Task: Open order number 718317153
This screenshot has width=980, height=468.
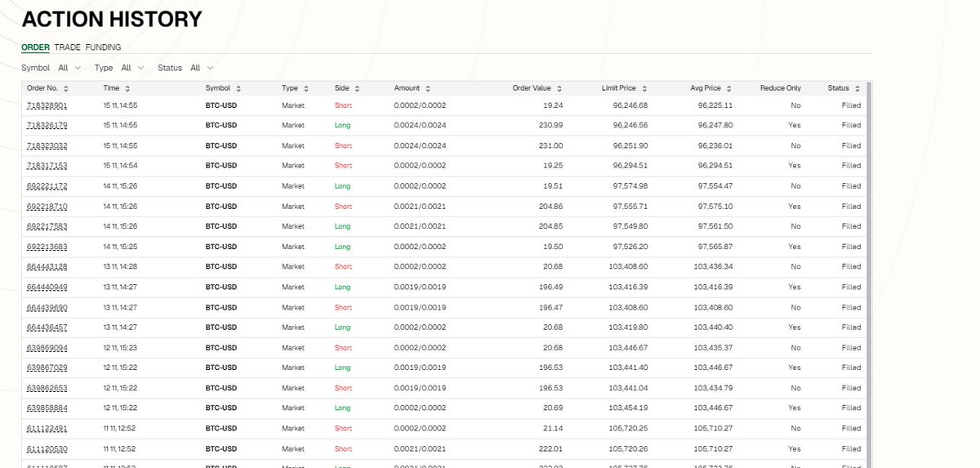Action: [x=47, y=166]
